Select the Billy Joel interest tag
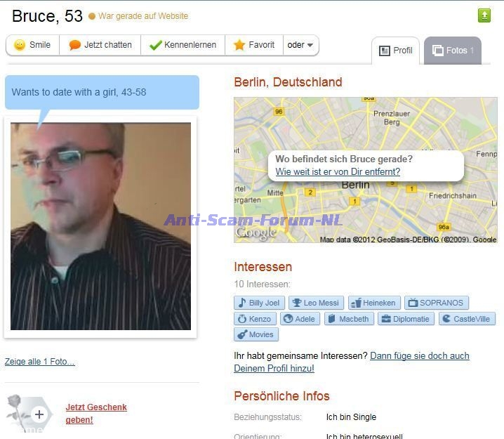This screenshot has width=504, height=439. [259, 303]
